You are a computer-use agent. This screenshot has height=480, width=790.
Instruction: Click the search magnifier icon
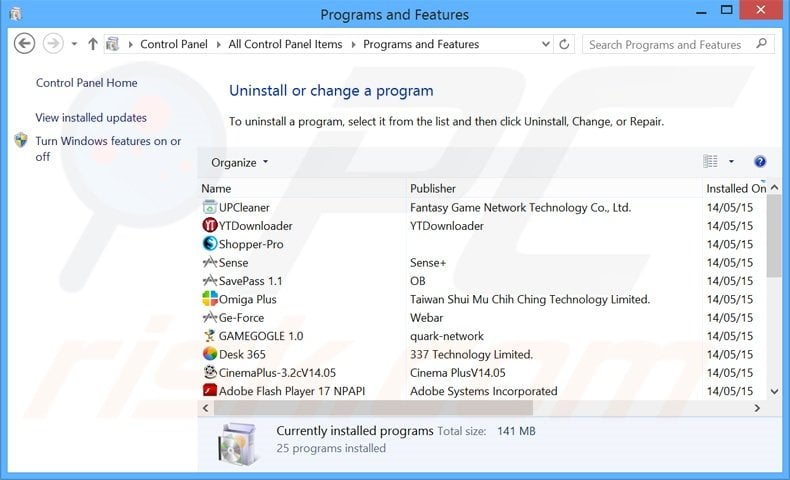point(762,44)
